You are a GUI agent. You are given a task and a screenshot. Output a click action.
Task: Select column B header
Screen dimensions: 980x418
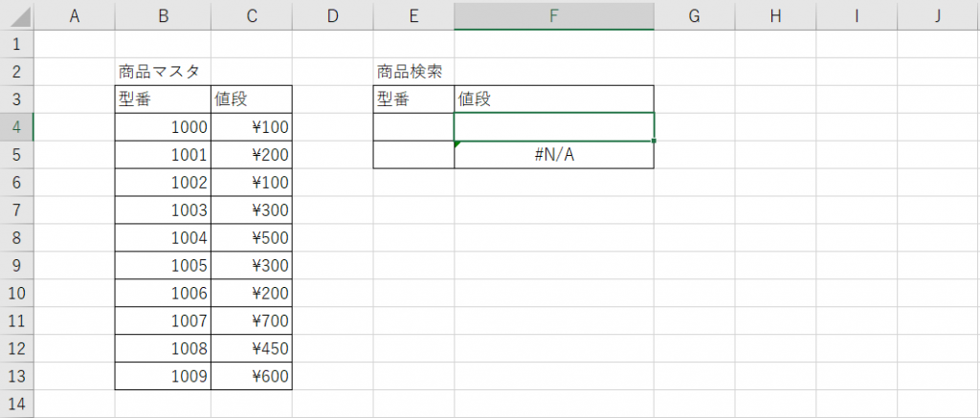click(163, 15)
